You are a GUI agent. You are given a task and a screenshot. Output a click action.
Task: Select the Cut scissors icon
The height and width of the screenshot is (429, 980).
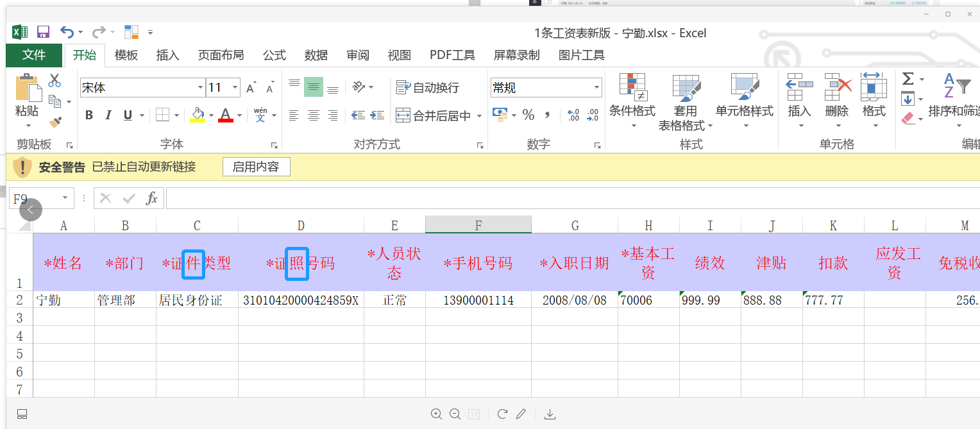pyautogui.click(x=55, y=80)
